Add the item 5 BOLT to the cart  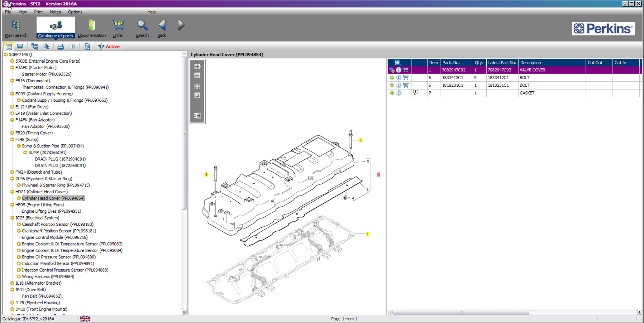tap(406, 78)
